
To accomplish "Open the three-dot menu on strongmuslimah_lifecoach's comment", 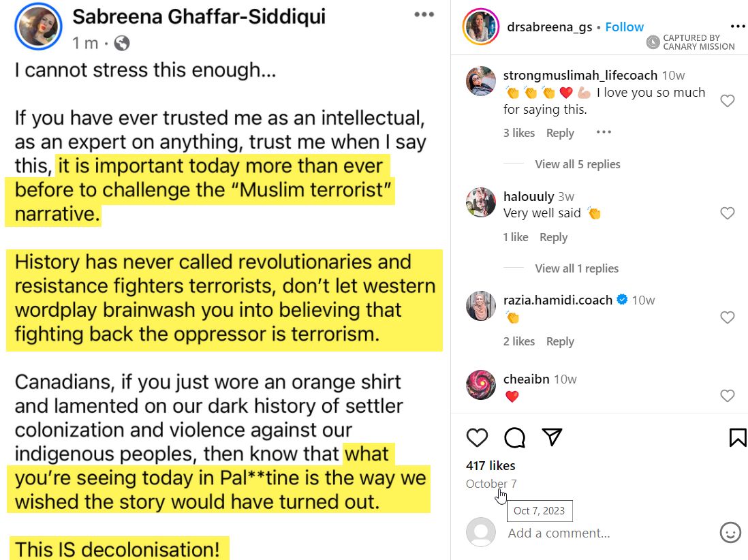I will (604, 131).
